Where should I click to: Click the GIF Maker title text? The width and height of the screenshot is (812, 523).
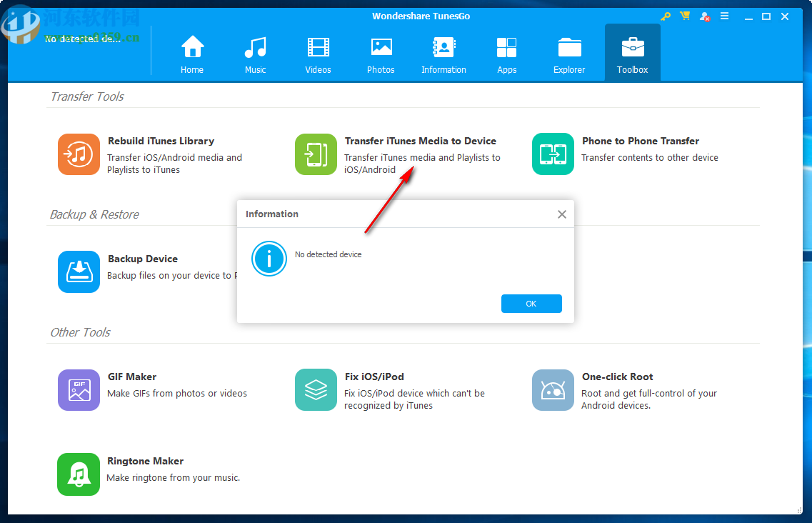132,377
